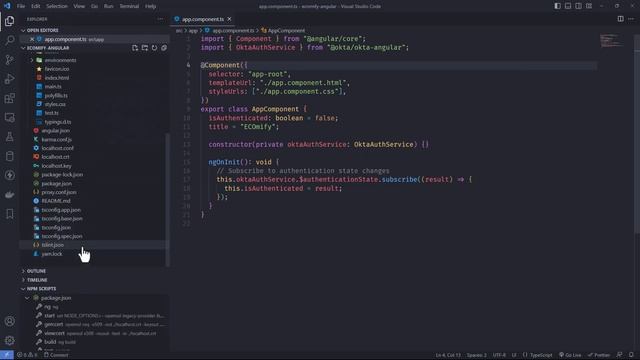Refresh the explorer file tree
Screen dimensions: 640x360
pyautogui.click(x=154, y=48)
